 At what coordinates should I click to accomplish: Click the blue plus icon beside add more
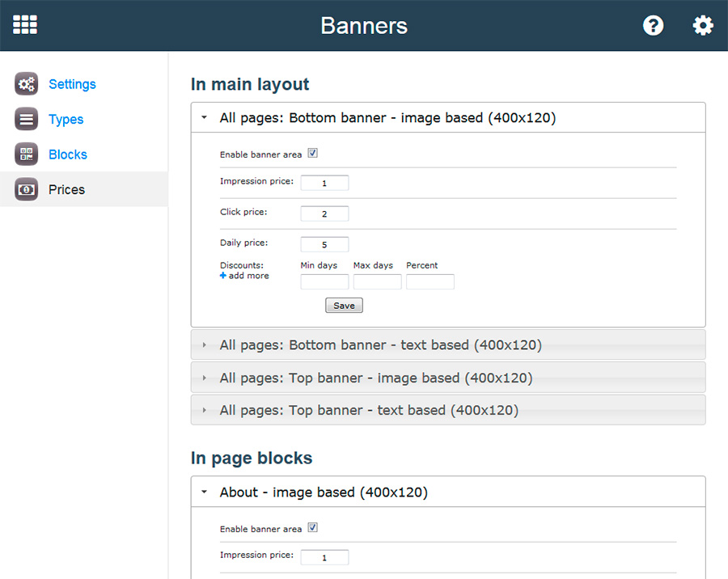[223, 276]
